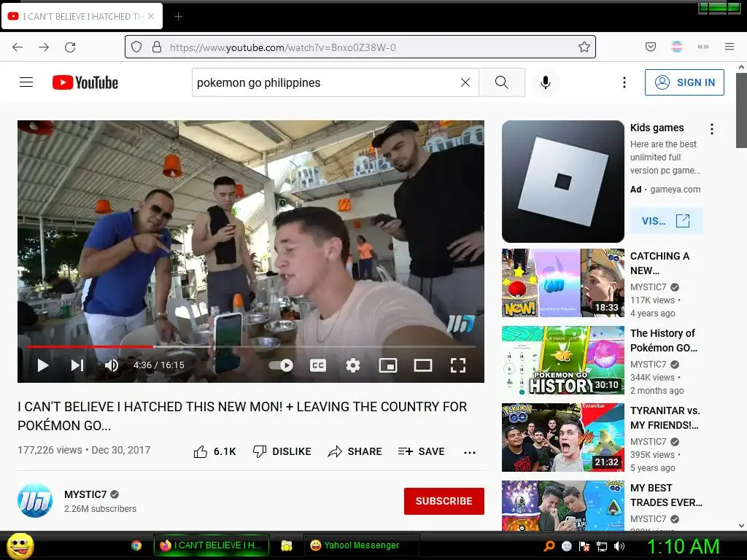The image size is (747, 560).
Task: Reload the current YouTube page
Action: pos(70,47)
